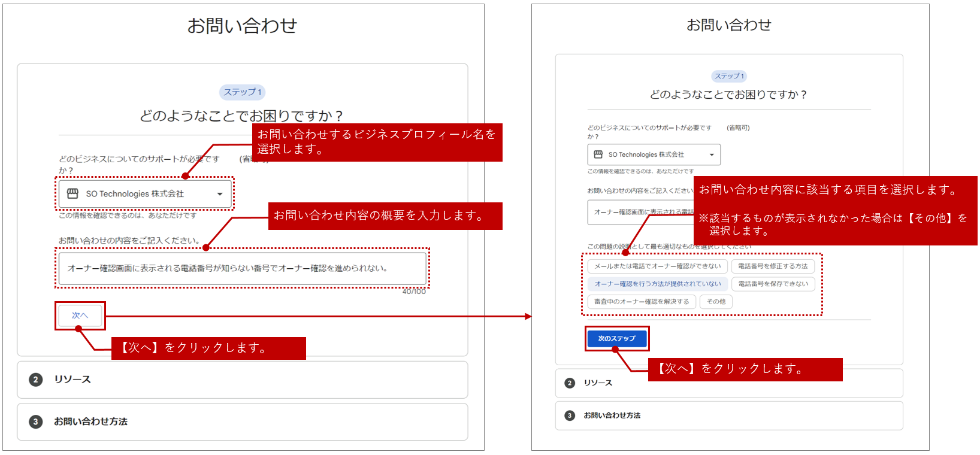This screenshot has height=455, width=980.
Task: Pick the 審査中のオーナー確認を解決する chip
Action: pyautogui.click(x=641, y=302)
